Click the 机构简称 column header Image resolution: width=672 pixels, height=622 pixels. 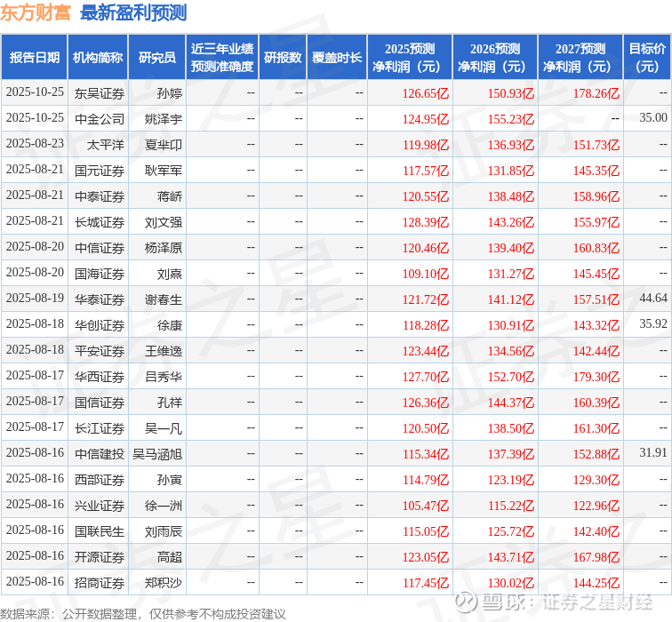tap(98, 58)
